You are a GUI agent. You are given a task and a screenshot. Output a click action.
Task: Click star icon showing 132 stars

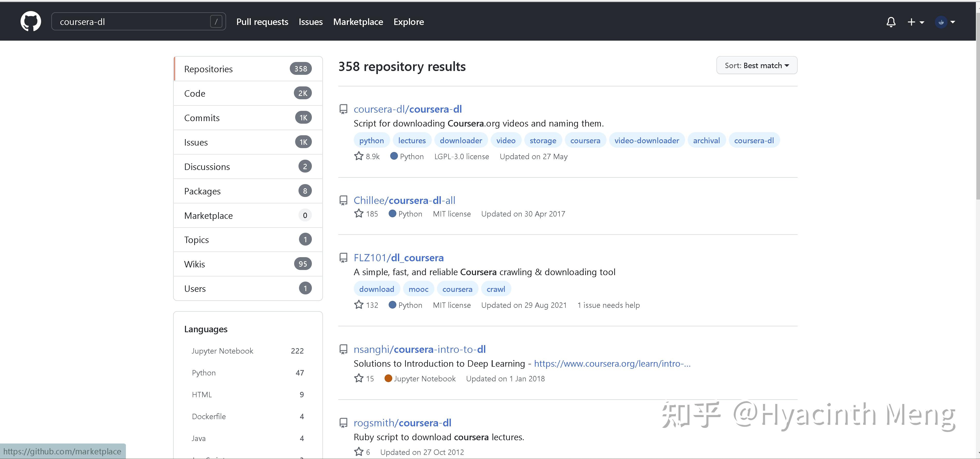coord(359,305)
